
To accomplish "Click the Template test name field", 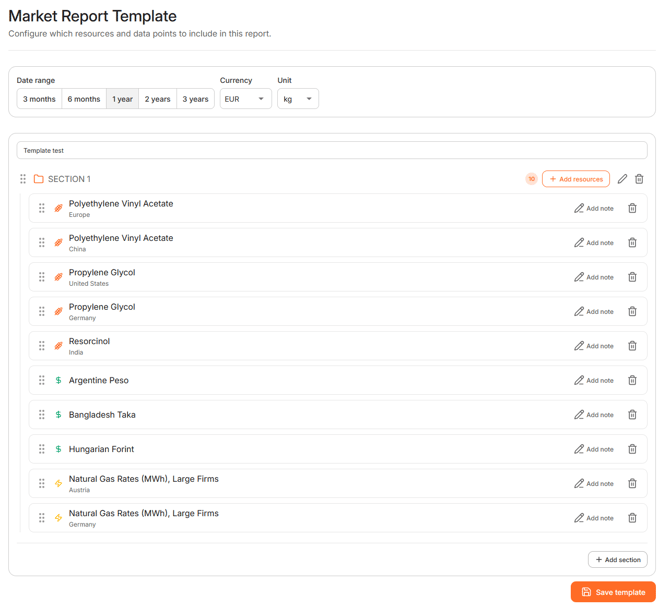I will point(332,150).
